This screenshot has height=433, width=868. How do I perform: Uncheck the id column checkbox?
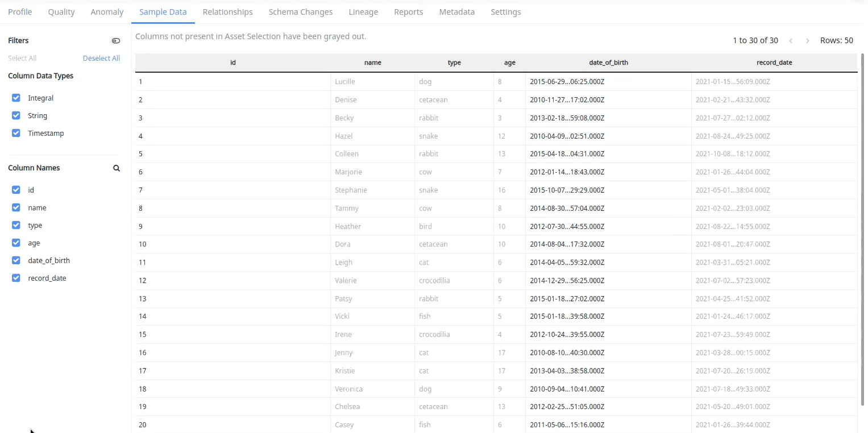15,189
